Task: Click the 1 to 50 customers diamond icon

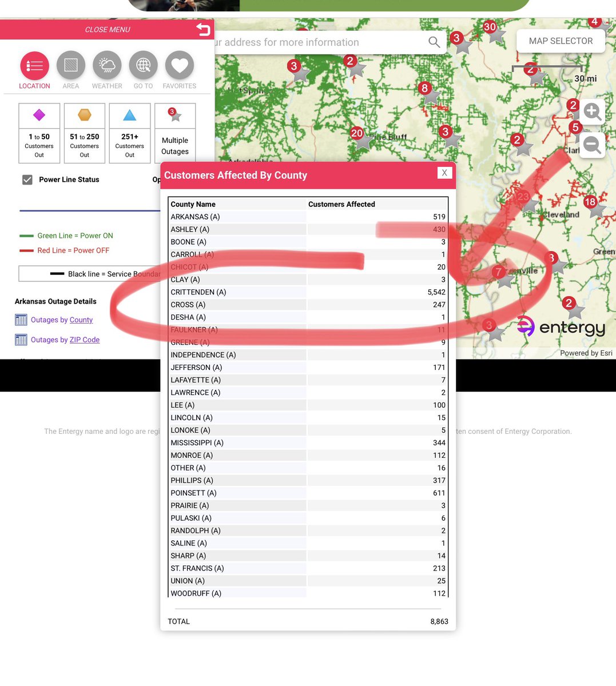Action: [x=39, y=115]
